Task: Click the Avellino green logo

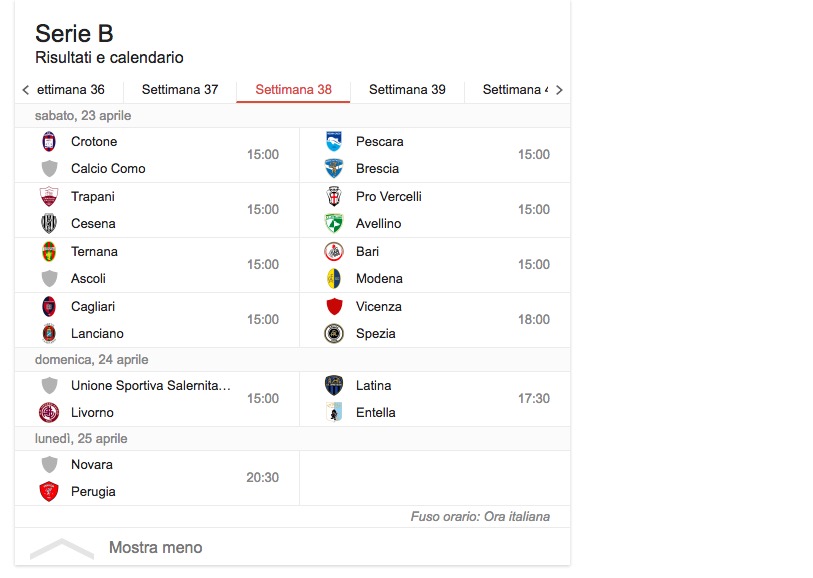Action: pos(334,224)
